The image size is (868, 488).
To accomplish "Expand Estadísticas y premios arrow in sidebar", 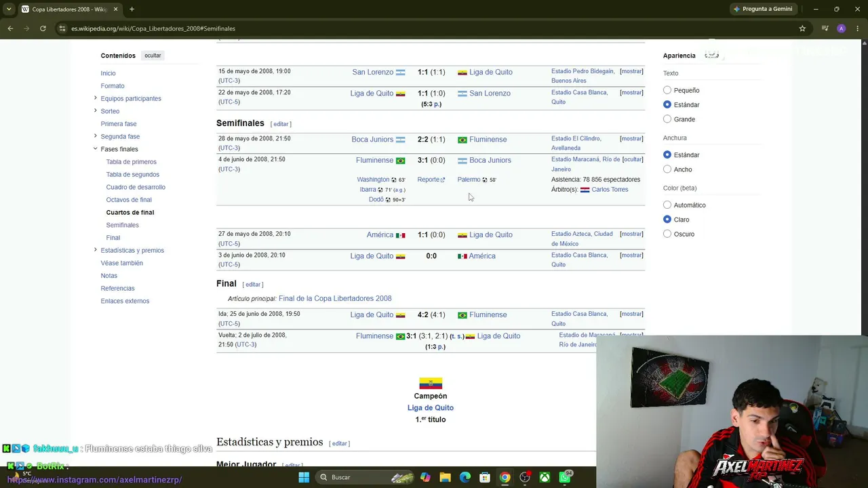I will coord(95,250).
